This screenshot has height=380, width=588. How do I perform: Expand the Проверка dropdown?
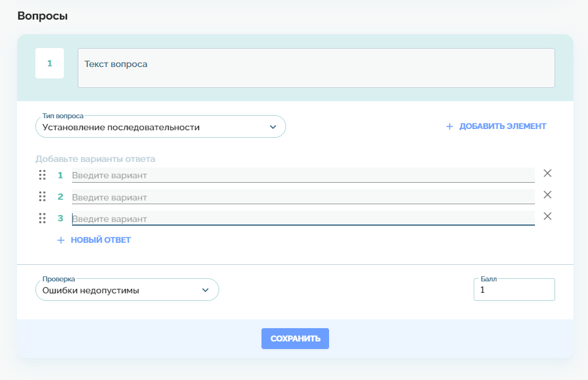coord(127,290)
